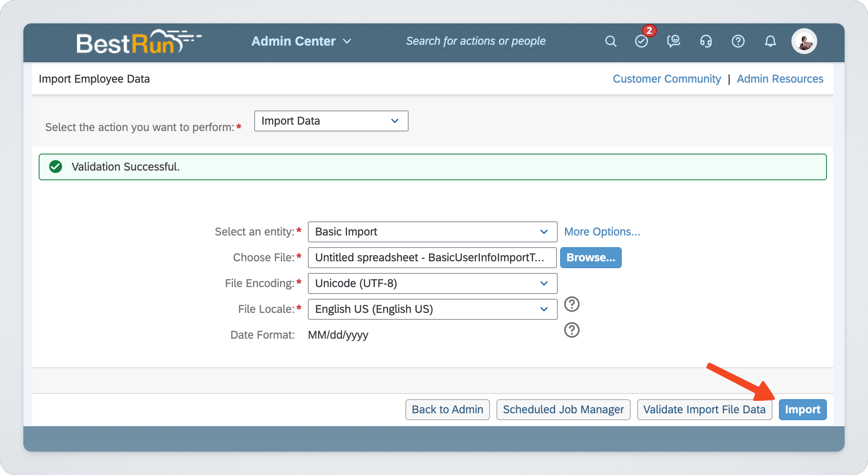The height and width of the screenshot is (475, 868).
Task: Click help icon next to Date Format
Action: [571, 330]
